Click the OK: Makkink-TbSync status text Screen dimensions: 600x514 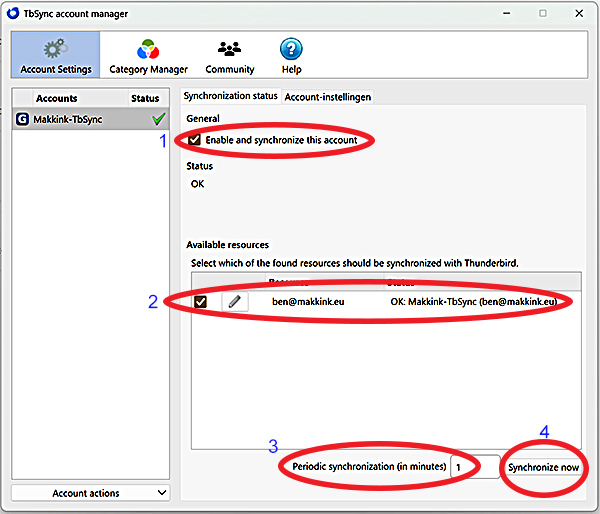tap(473, 302)
